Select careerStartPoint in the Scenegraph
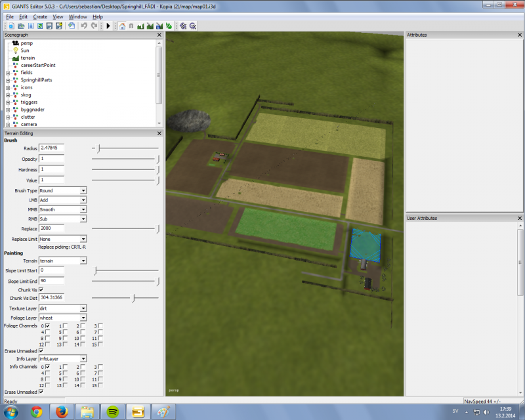Image resolution: width=525 pixels, height=420 pixels. [38, 65]
